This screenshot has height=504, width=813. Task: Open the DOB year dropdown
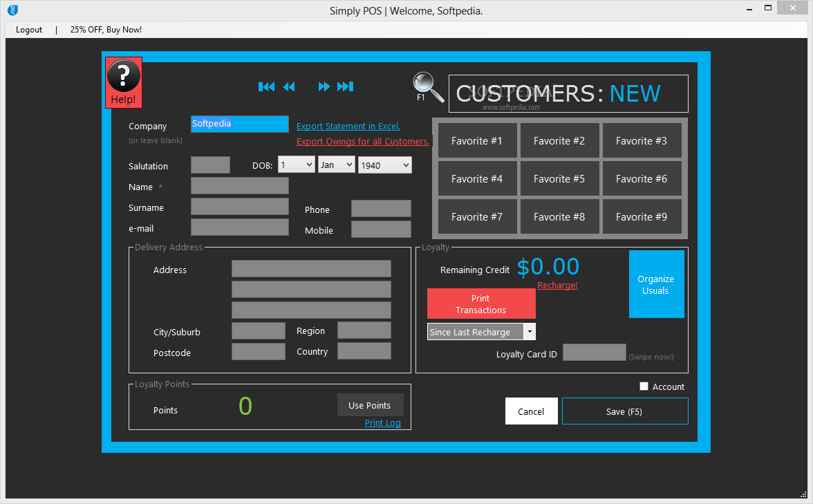384,165
